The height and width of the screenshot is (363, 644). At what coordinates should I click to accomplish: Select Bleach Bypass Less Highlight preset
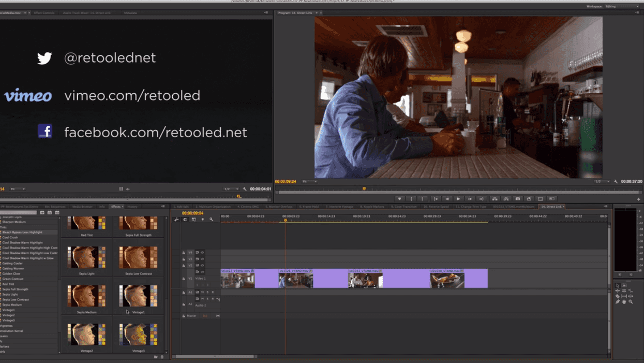(x=22, y=232)
